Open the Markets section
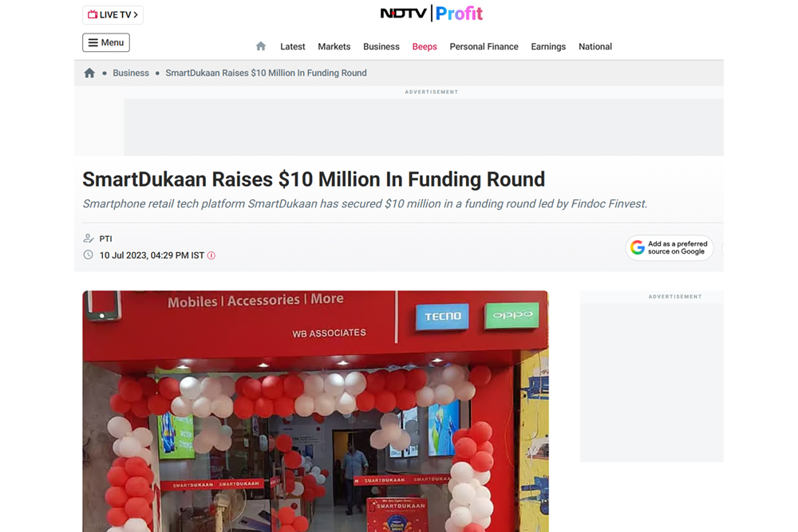Image resolution: width=798 pixels, height=532 pixels. click(334, 47)
